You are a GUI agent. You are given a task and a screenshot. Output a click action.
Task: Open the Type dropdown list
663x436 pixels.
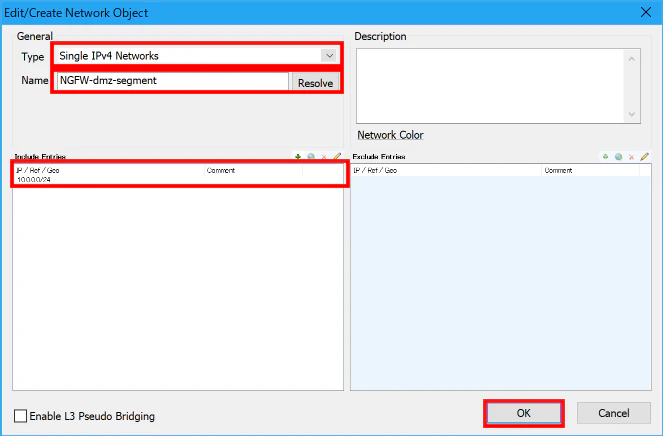pos(329,56)
